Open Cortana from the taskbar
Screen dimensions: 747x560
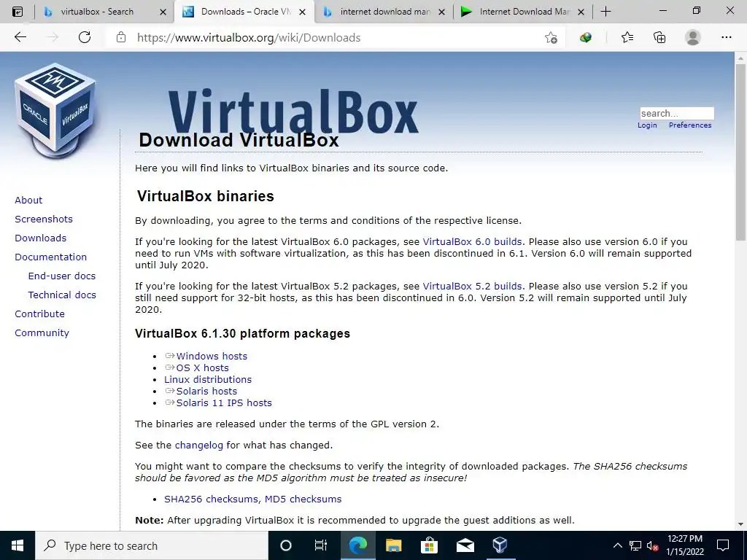[286, 545]
